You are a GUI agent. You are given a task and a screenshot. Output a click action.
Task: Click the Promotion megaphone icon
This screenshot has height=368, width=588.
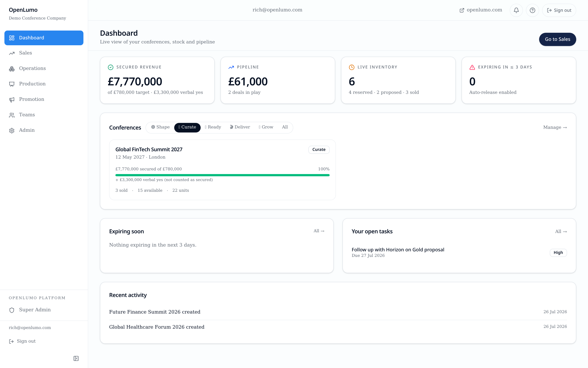(x=12, y=100)
